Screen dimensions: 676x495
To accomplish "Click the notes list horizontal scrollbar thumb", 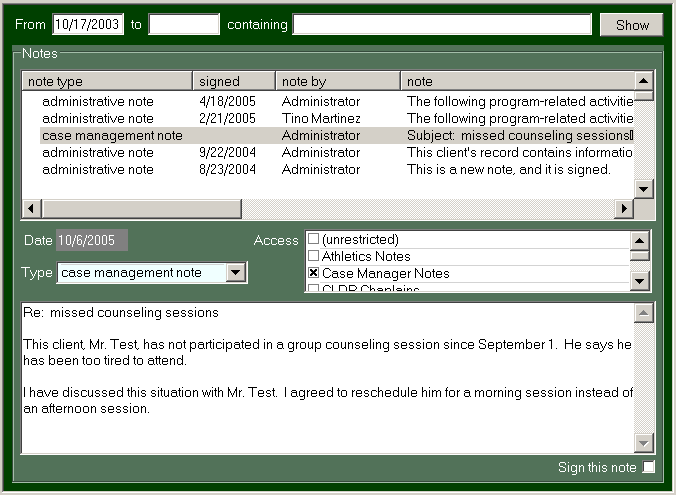I will pyautogui.click(x=141, y=209).
